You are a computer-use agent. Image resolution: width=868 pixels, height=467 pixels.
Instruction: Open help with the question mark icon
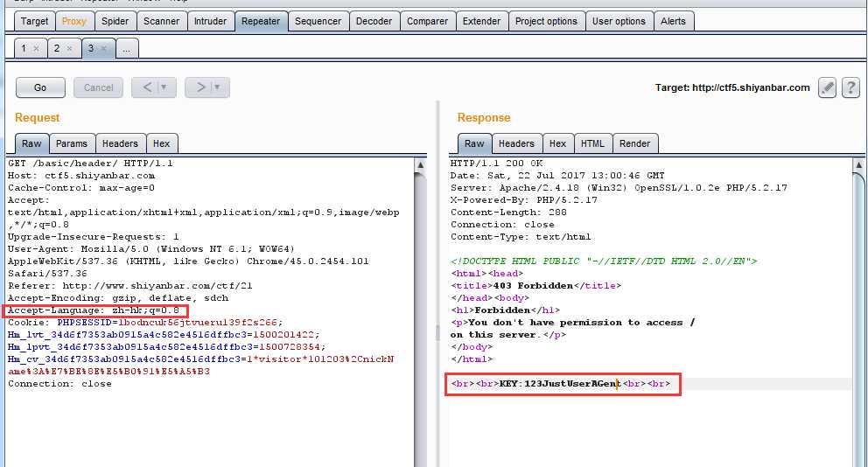pos(850,87)
